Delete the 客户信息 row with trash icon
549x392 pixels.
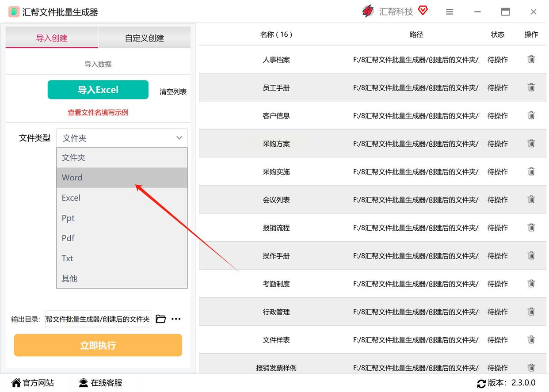531,115
